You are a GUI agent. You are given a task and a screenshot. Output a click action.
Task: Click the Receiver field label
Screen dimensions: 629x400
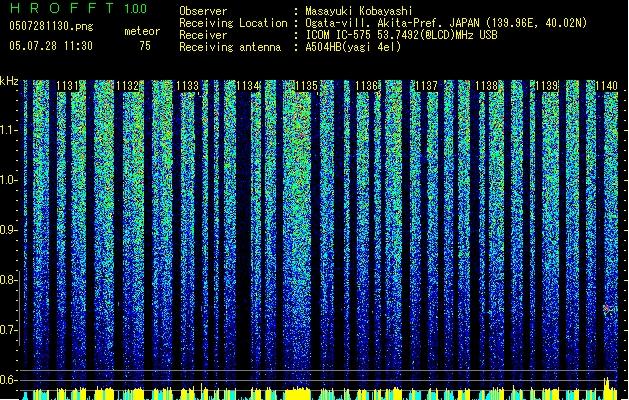[x=203, y=35]
